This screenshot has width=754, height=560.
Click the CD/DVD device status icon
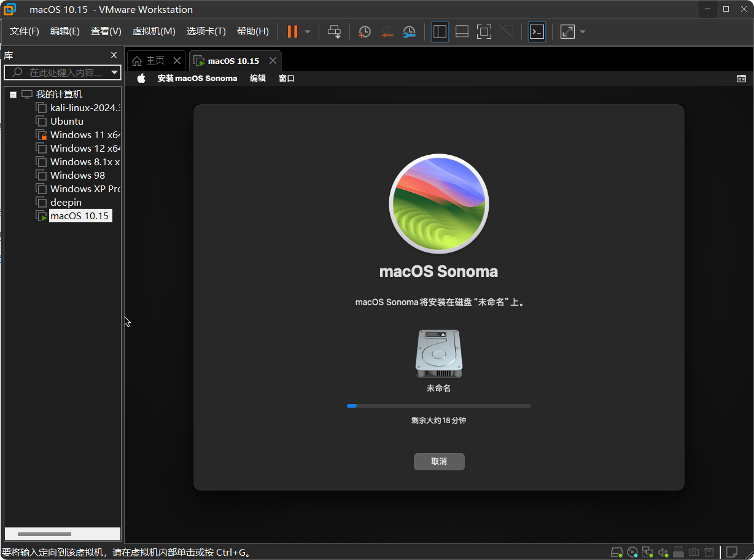click(x=632, y=552)
